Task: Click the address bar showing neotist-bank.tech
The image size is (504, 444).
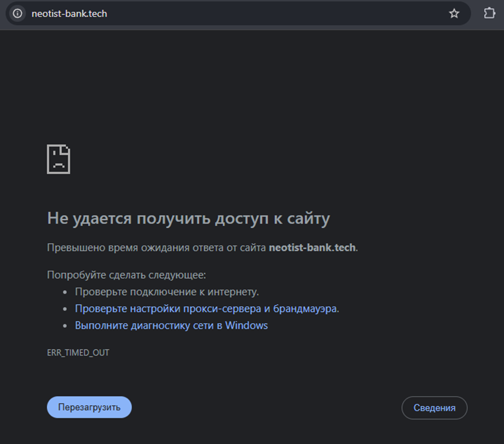Action: [x=238, y=13]
